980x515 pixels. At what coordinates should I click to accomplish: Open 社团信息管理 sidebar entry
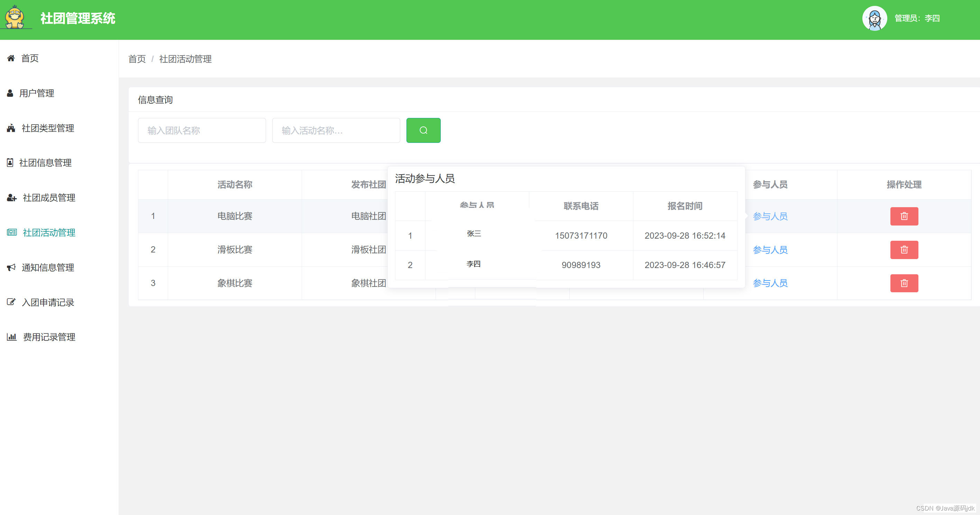(x=45, y=163)
